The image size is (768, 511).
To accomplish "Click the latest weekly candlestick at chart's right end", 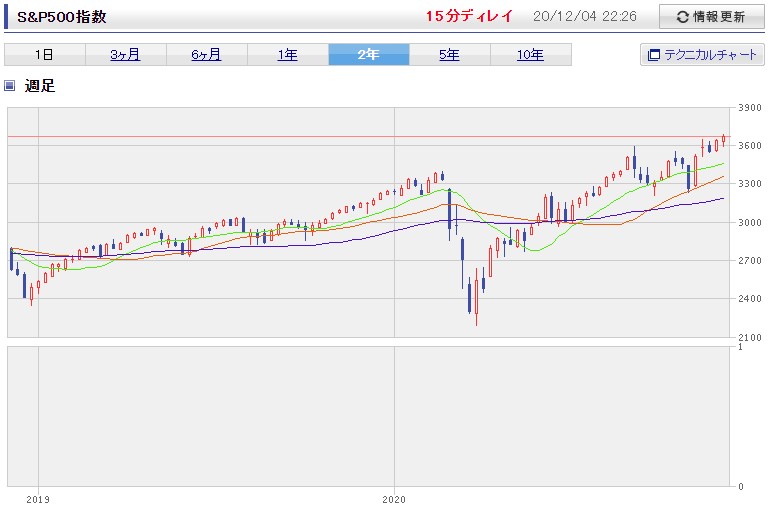I will coord(723,140).
